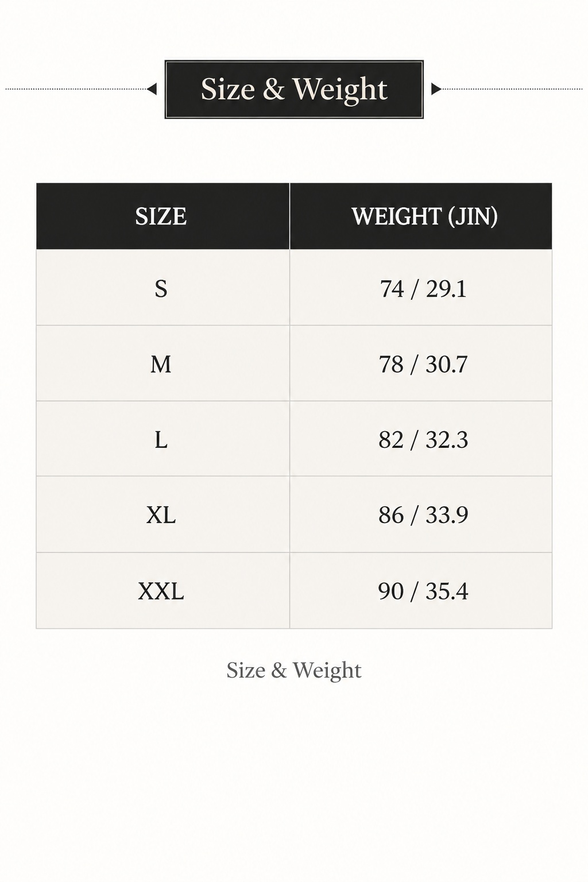
Task: Select the 74 / 29.1 weight value
Action: (423, 288)
